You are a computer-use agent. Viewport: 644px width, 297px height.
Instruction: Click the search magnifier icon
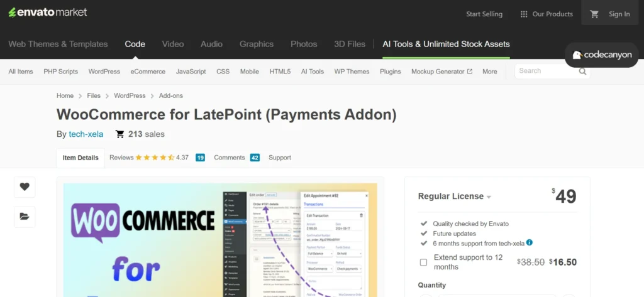[583, 72]
